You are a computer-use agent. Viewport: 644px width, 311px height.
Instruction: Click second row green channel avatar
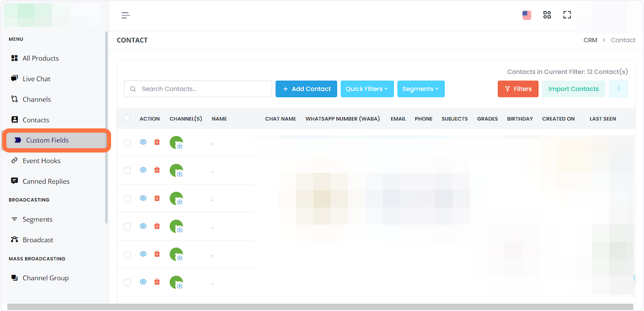[x=177, y=170]
